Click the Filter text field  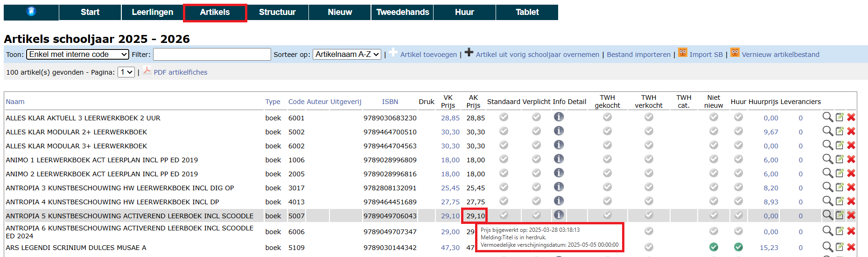(x=212, y=55)
